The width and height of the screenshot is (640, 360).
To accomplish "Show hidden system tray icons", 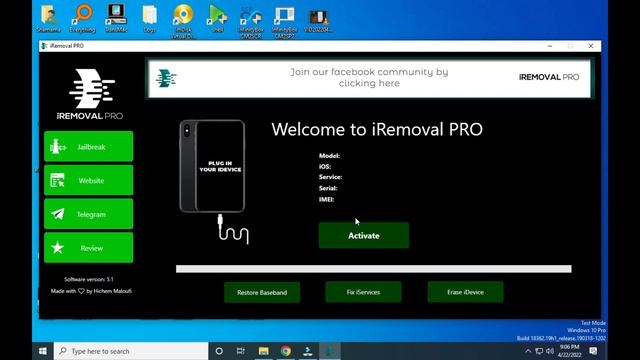I will click(x=528, y=351).
